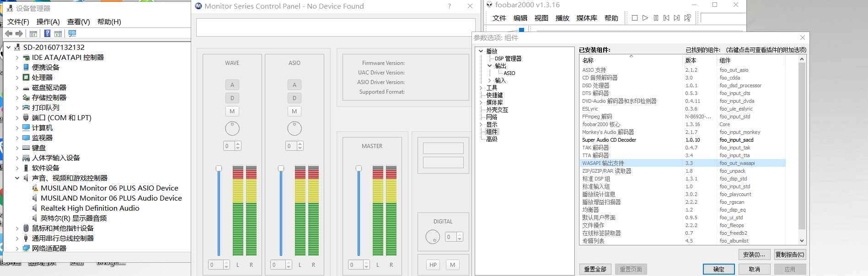Expand the 媒体库 node in preferences tree
868x276 pixels.
tap(481, 102)
